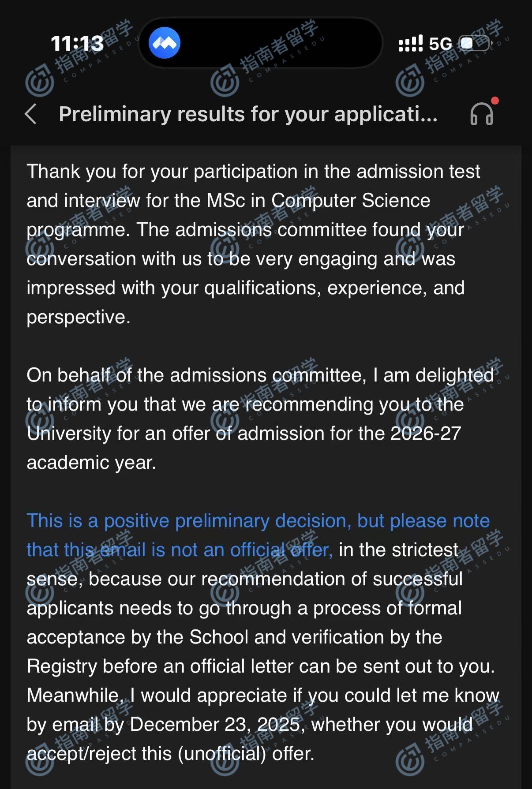Tap the red notification dot on headphones

(495, 101)
